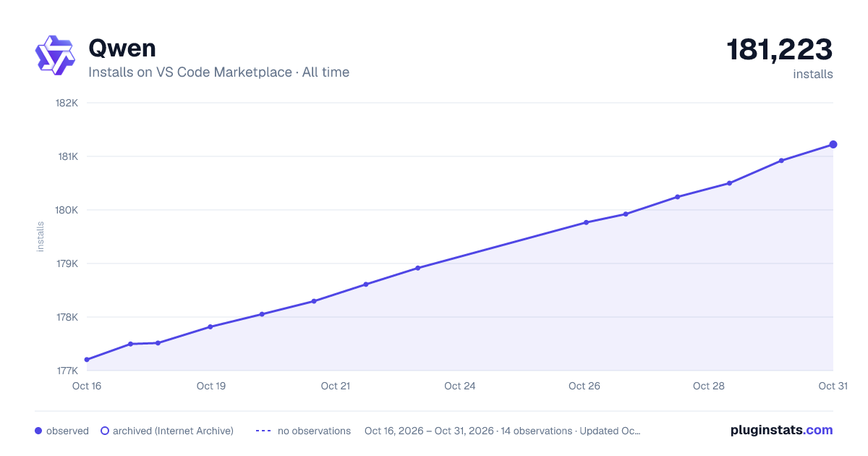Viewport: 868px width, 456px height.
Task: Open the pluginstats.com link
Action: (782, 430)
